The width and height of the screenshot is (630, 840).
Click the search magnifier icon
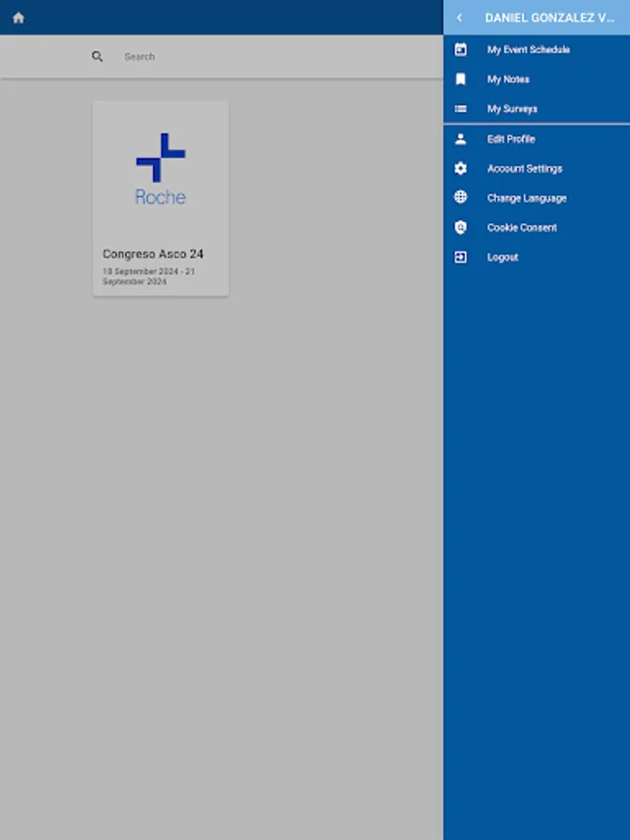[97, 56]
